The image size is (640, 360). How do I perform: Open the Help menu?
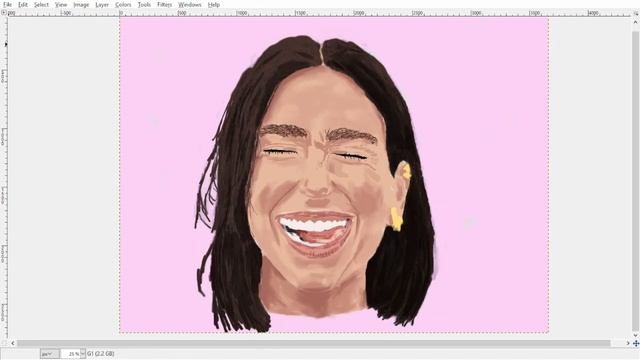(213, 4)
